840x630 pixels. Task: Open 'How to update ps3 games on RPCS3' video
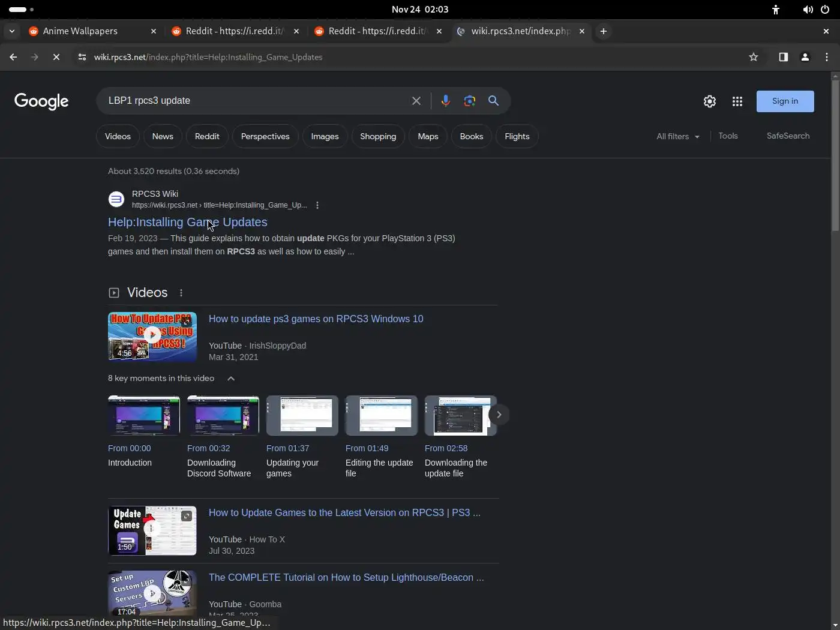tap(316, 319)
